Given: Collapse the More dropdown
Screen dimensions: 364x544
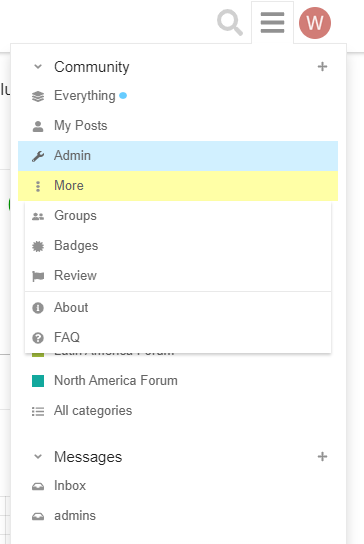Looking at the screenshot, I should (178, 186).
